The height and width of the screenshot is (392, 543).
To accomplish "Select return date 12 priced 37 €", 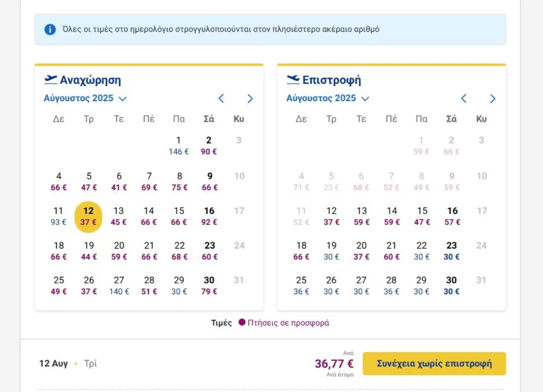I will [x=331, y=216].
